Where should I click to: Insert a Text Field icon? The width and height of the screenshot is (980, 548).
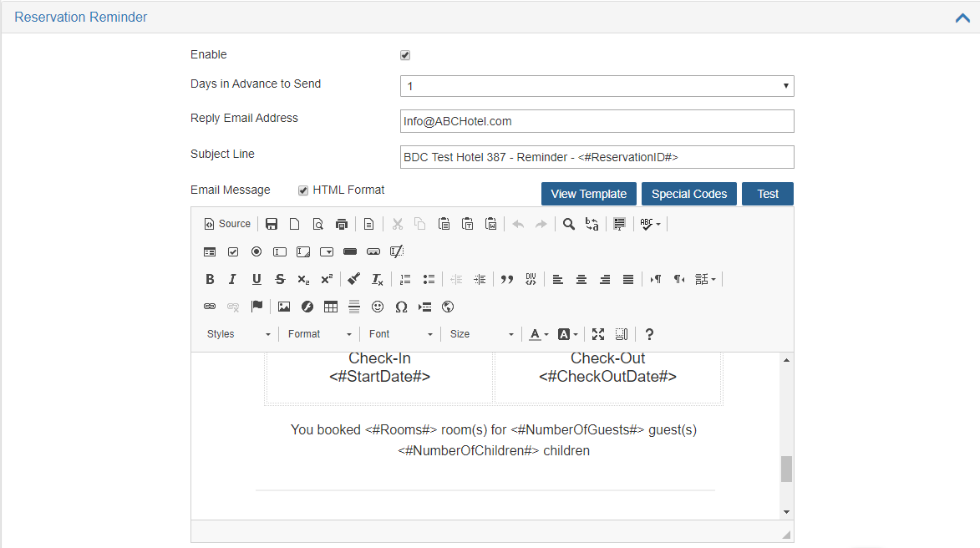(280, 251)
